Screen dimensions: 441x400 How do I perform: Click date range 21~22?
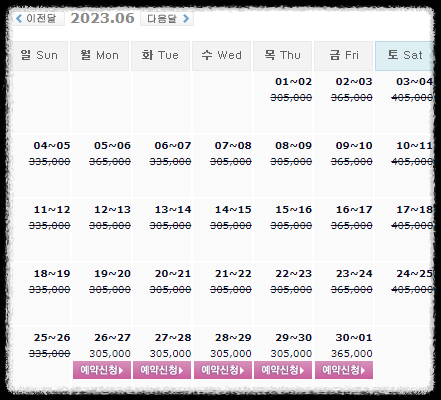coord(233,274)
